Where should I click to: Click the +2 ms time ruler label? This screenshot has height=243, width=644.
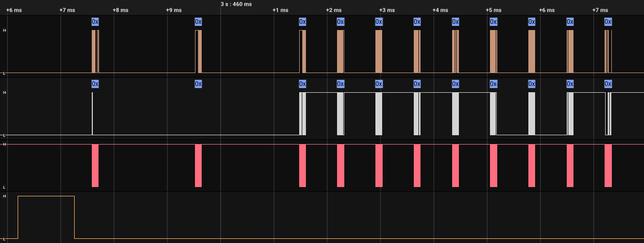point(334,10)
